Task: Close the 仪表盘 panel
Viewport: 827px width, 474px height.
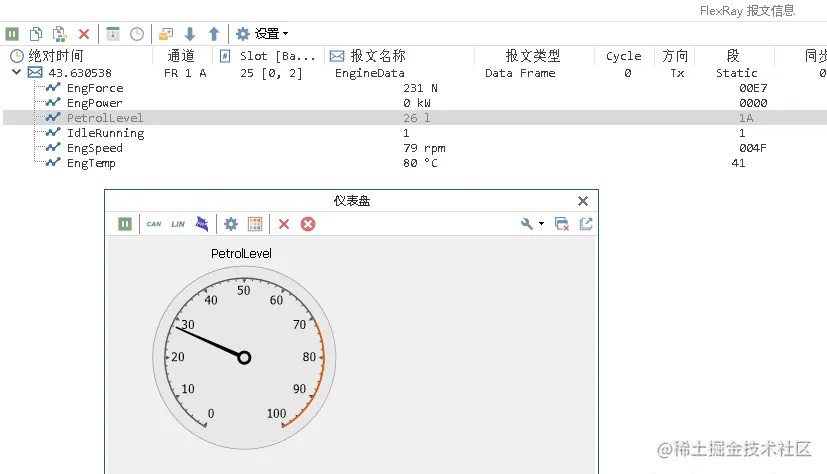Action: click(x=583, y=201)
